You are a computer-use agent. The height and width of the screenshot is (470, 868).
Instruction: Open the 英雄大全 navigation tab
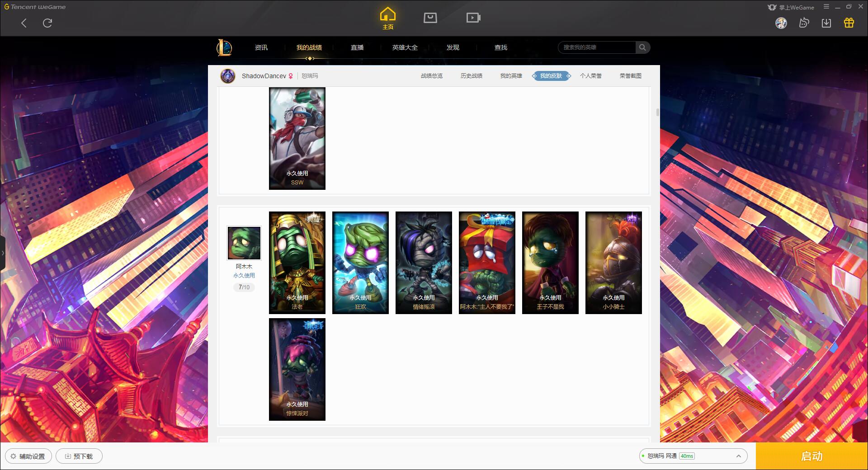[405, 47]
